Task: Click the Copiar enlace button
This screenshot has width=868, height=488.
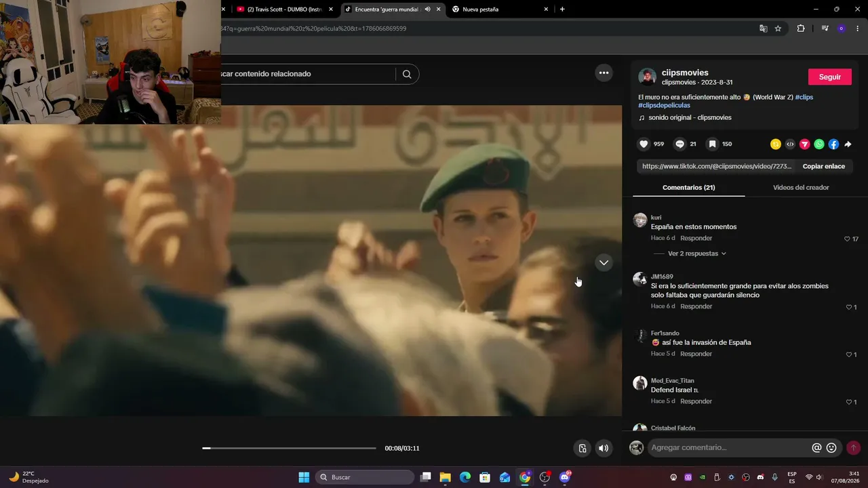Action: (x=824, y=166)
